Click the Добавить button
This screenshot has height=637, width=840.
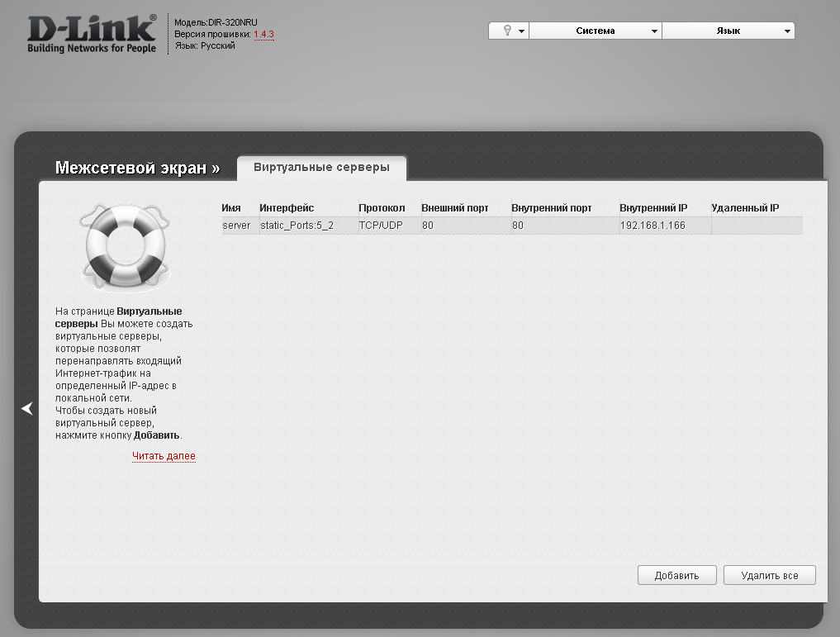click(x=676, y=575)
